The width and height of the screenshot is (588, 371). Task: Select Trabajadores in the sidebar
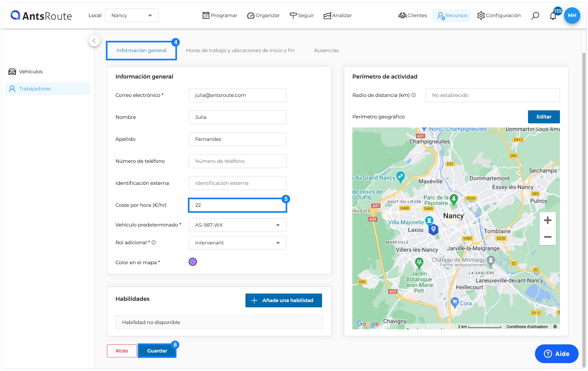coord(48,89)
